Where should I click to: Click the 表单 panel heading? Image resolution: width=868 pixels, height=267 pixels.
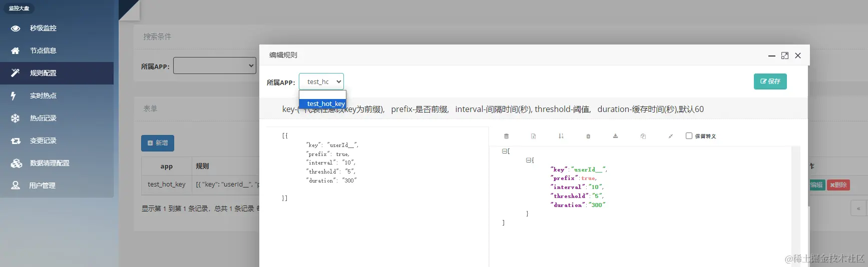[x=150, y=108]
